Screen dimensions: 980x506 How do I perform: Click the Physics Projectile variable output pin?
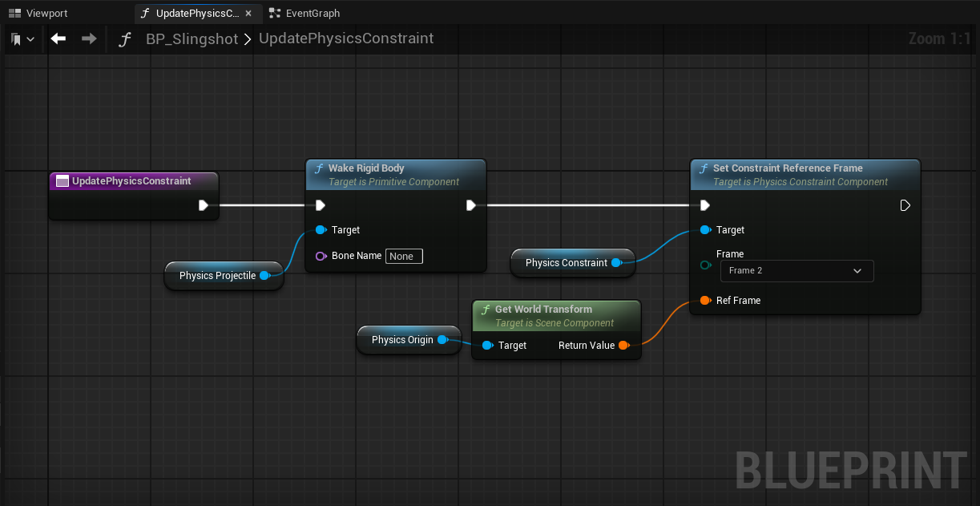[264, 276]
